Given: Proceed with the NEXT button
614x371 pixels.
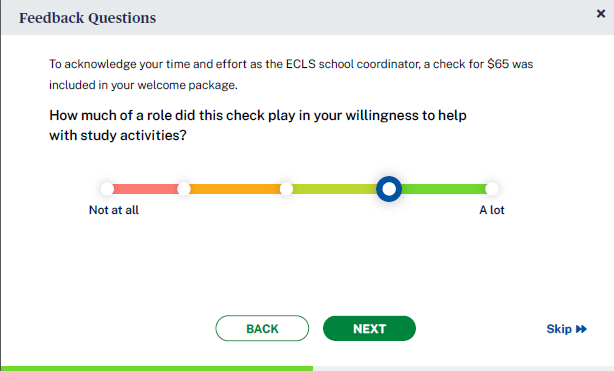Looking at the screenshot, I should coord(369,328).
